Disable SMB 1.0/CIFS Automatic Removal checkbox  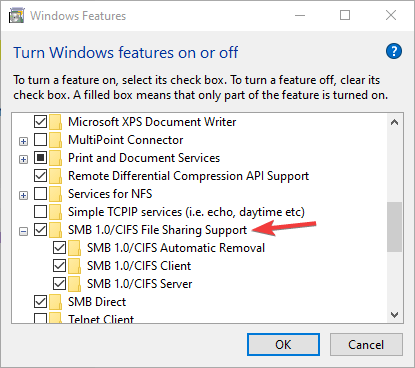60,248
